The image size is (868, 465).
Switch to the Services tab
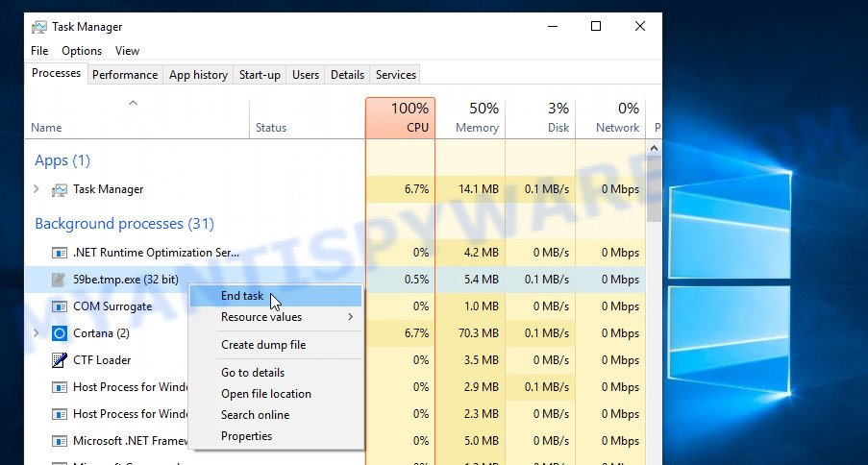point(396,75)
